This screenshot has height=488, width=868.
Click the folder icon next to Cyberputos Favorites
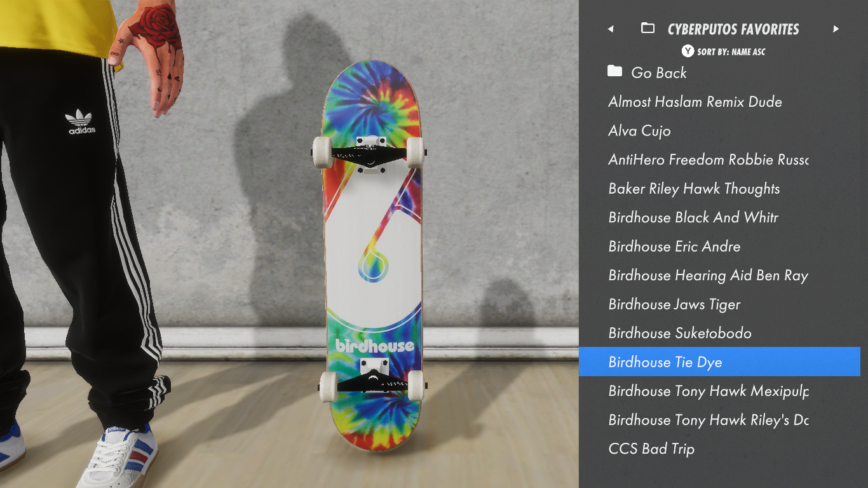(x=648, y=28)
